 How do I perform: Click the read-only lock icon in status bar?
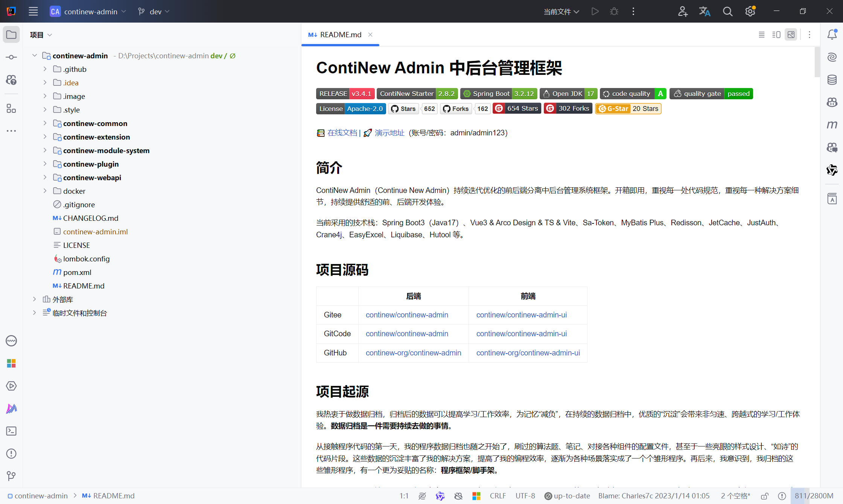pos(764,496)
